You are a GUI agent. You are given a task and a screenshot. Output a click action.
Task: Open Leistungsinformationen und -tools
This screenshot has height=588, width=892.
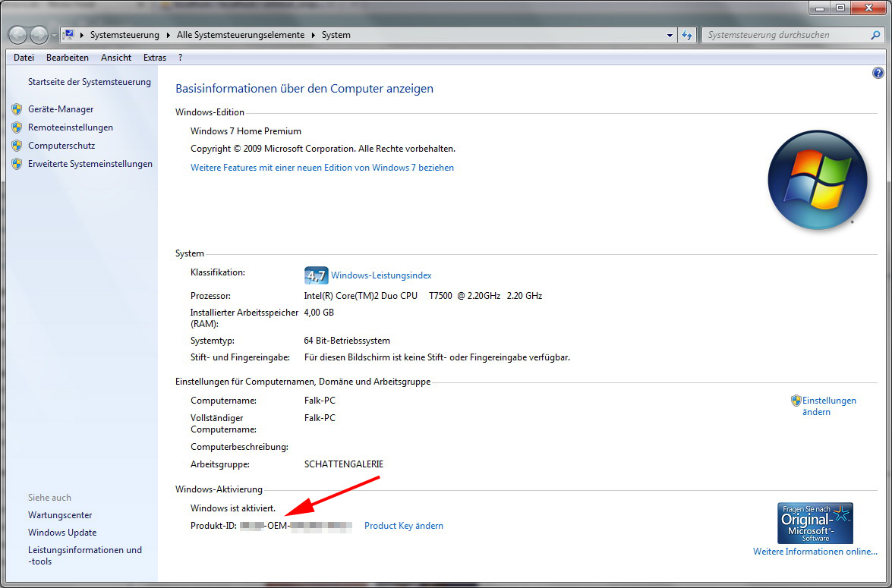tap(85, 555)
